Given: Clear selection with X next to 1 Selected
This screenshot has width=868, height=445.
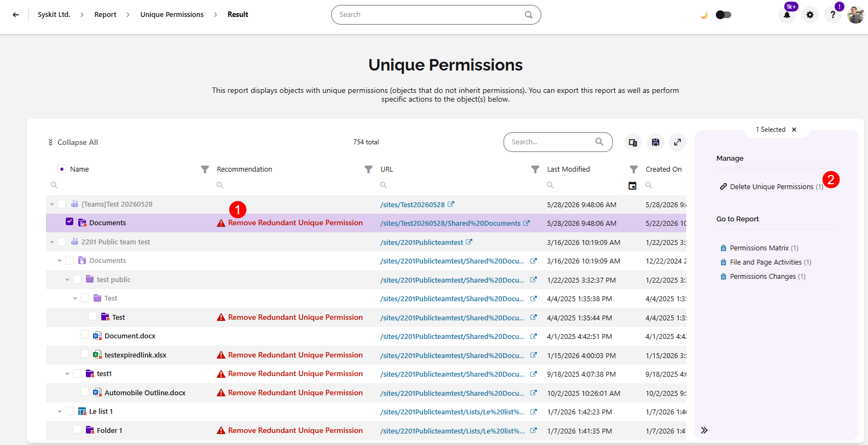Looking at the screenshot, I should [x=794, y=130].
